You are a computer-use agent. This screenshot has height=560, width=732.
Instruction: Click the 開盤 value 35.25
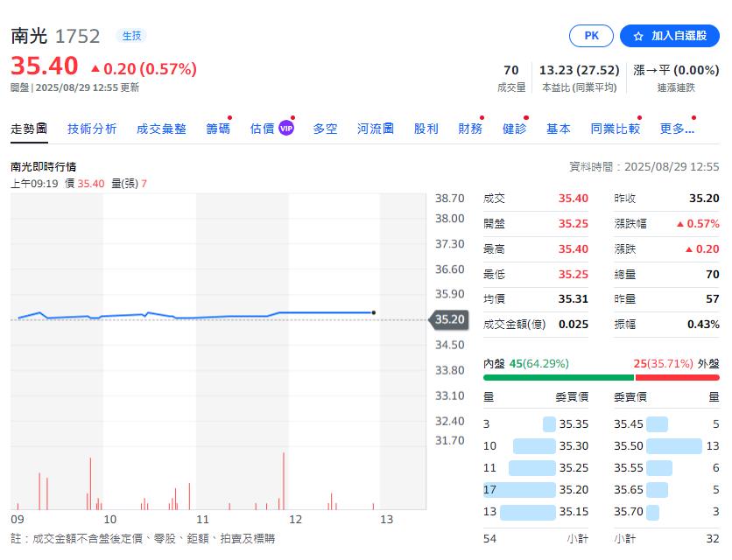click(574, 224)
